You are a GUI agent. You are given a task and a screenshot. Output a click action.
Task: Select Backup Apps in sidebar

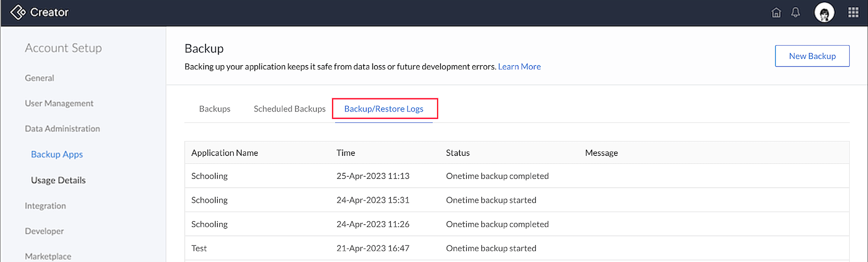coord(57,155)
